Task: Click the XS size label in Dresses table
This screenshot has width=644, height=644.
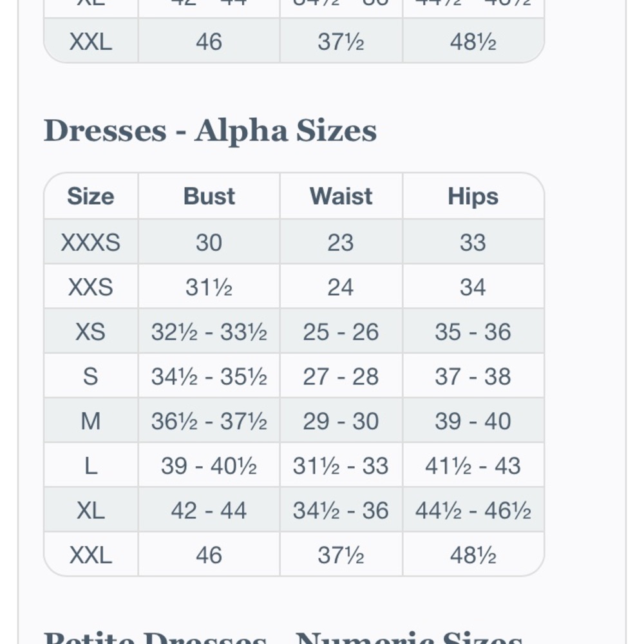Action: click(91, 332)
